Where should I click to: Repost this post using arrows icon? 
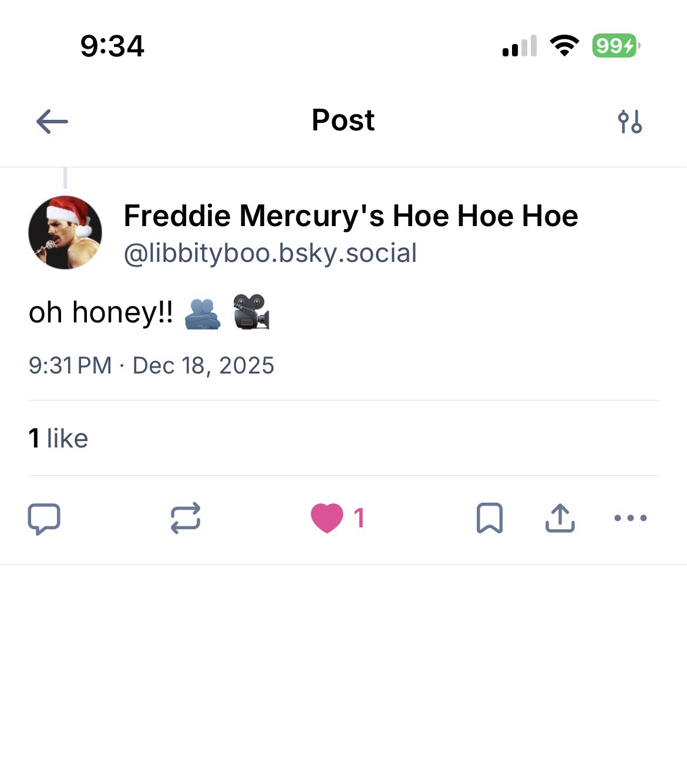[x=186, y=518]
